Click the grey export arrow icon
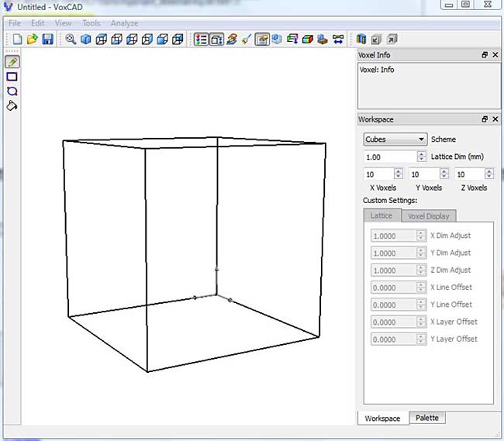This screenshot has width=504, height=441. click(392, 40)
